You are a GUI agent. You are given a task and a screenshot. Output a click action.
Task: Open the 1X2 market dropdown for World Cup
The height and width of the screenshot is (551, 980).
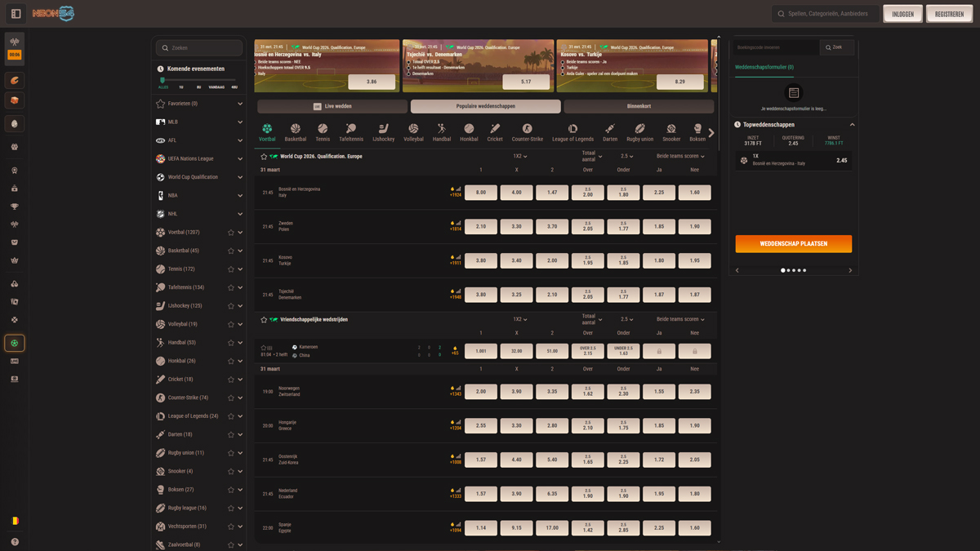[519, 157]
